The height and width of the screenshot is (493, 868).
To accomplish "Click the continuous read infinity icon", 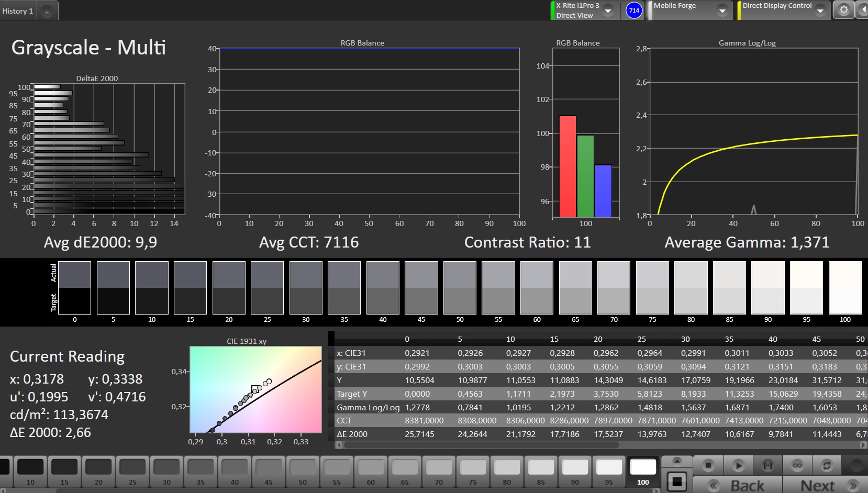I will [x=797, y=465].
